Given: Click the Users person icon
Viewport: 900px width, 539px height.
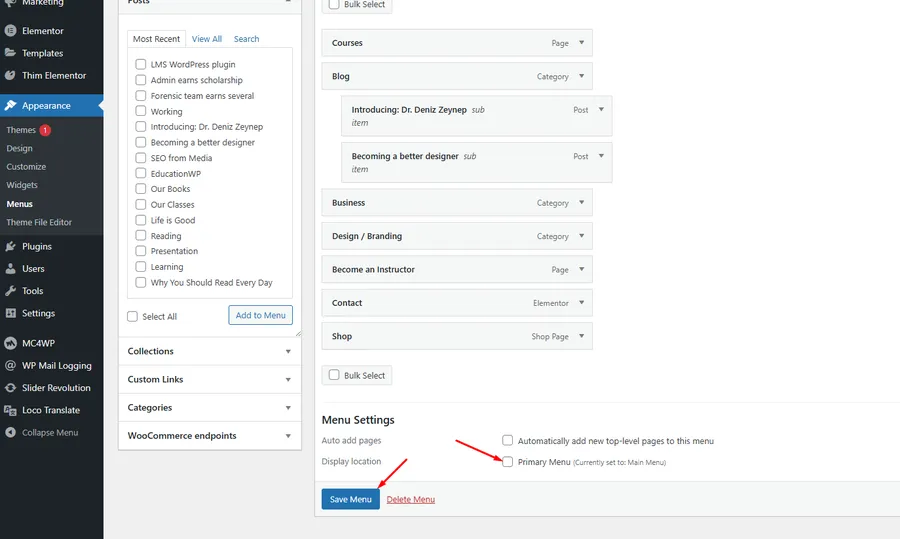Looking at the screenshot, I should click(10, 268).
